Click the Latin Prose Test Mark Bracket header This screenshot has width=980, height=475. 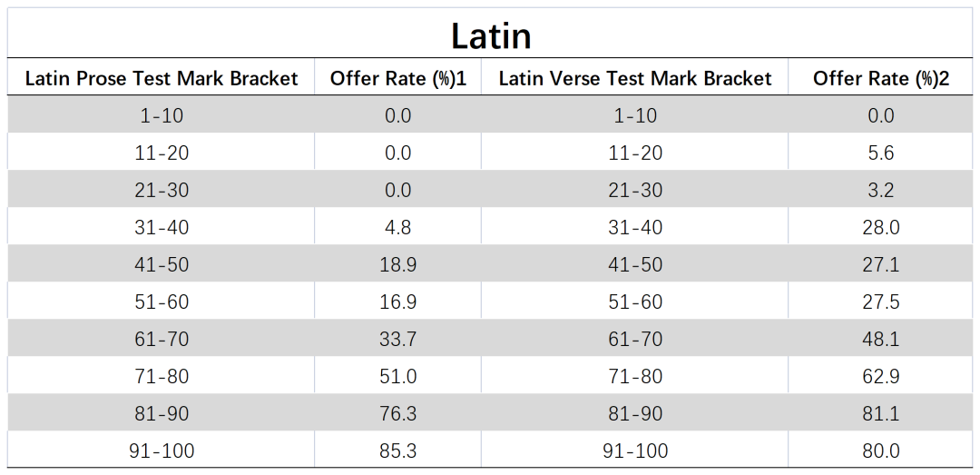pyautogui.click(x=161, y=77)
